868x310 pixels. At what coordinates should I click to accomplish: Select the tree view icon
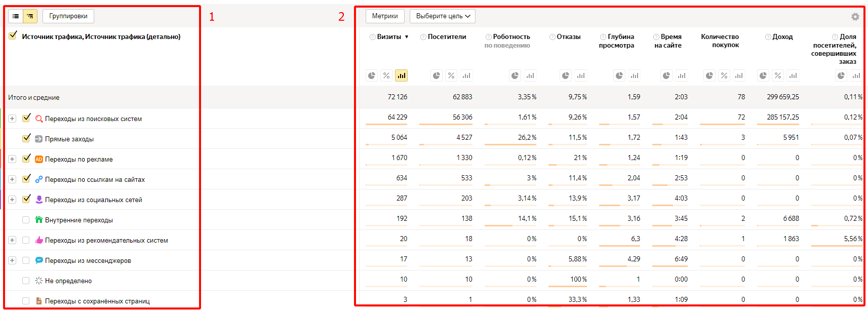pyautogui.click(x=30, y=16)
